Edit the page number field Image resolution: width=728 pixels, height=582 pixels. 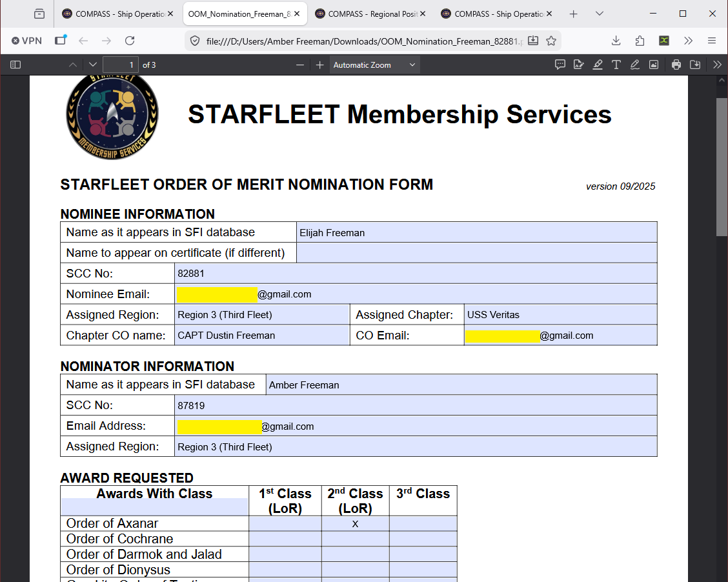click(x=121, y=65)
